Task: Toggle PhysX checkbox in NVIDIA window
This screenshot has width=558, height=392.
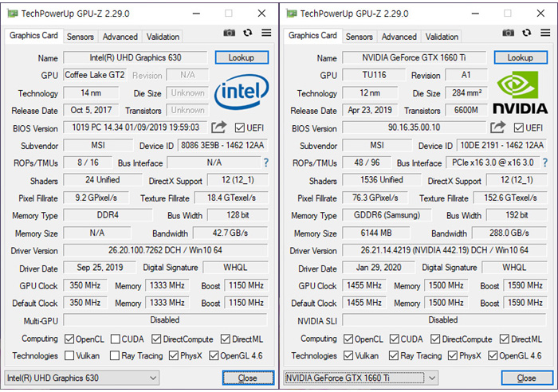Action: [453, 355]
